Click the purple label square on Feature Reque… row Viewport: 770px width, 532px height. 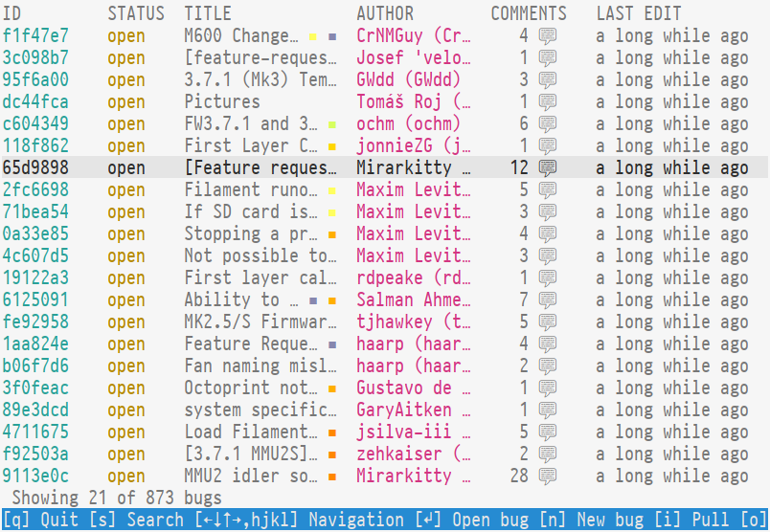pyautogui.click(x=332, y=344)
